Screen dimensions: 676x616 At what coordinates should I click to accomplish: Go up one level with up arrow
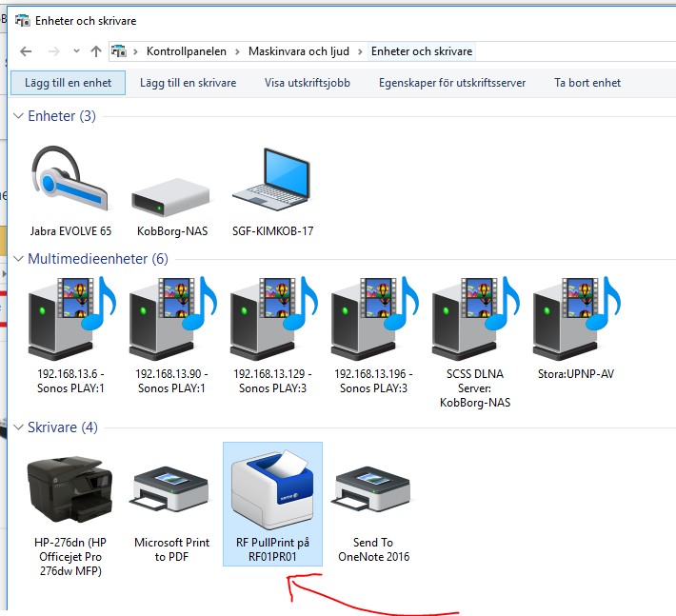pyautogui.click(x=96, y=51)
